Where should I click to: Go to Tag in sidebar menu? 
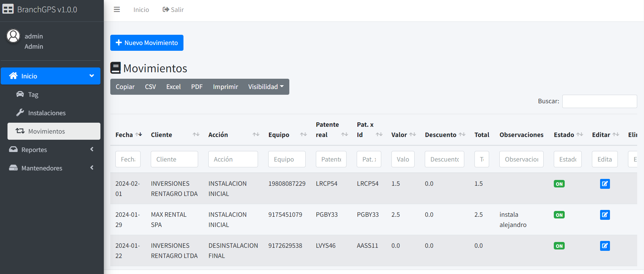[33, 94]
